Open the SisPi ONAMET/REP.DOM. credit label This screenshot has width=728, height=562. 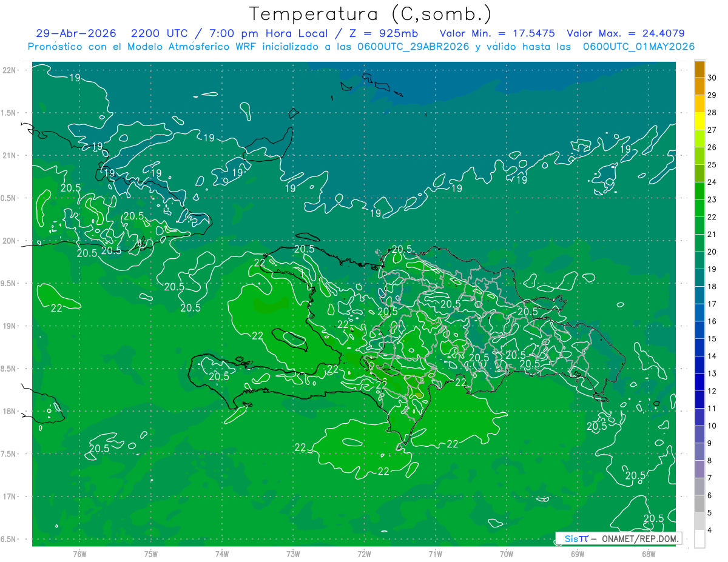618,538
